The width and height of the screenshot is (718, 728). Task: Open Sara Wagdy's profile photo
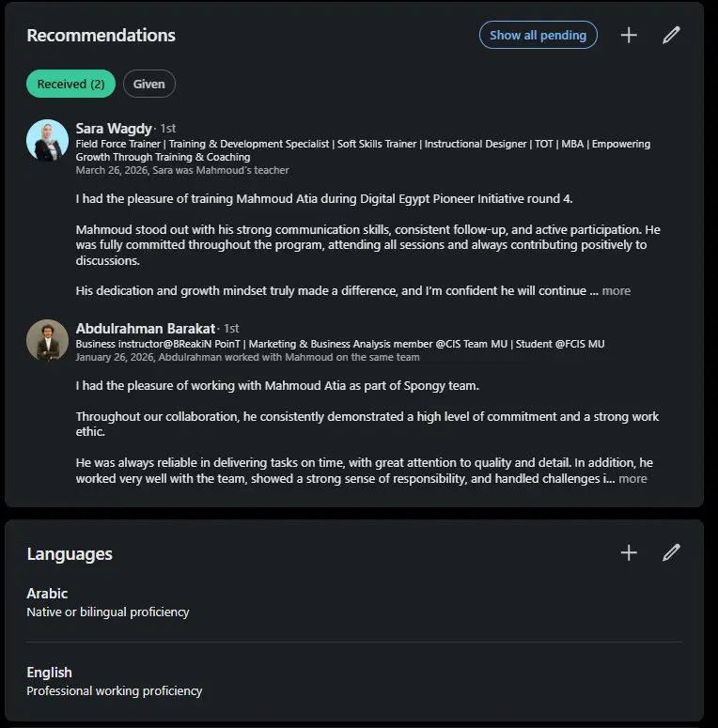[x=47, y=140]
